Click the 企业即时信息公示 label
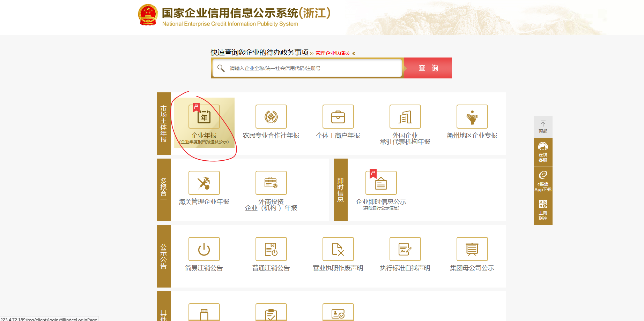Screen dimensions: 644x321 pos(381,201)
